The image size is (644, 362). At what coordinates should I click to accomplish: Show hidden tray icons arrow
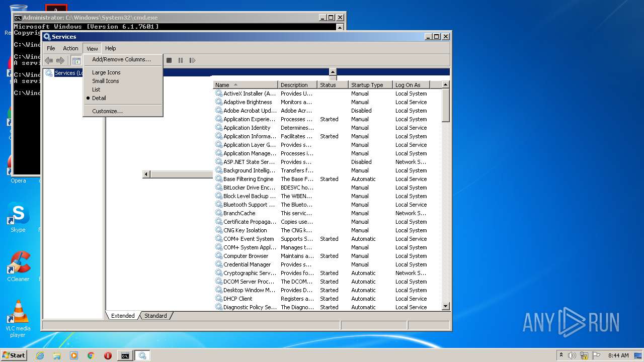click(561, 355)
